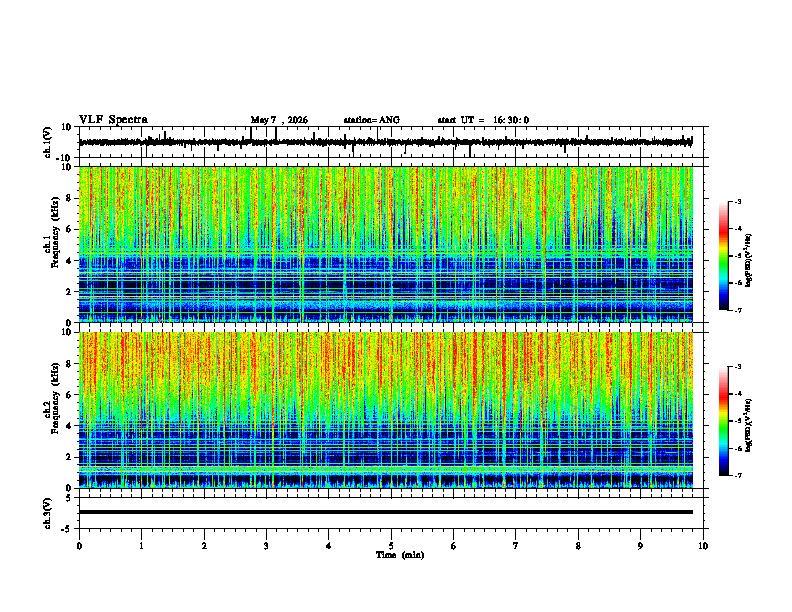792x612 pixels.
Task: Click the VLF Spectra title text
Action: coord(113,120)
